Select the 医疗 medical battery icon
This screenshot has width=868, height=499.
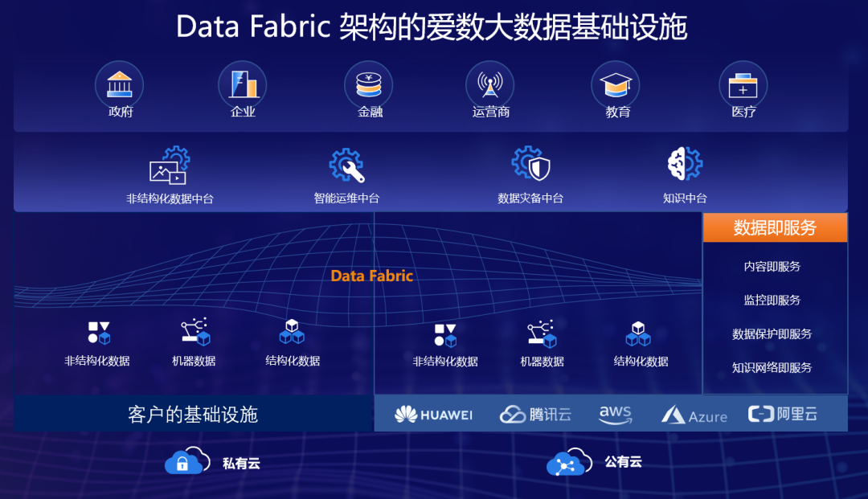(741, 84)
